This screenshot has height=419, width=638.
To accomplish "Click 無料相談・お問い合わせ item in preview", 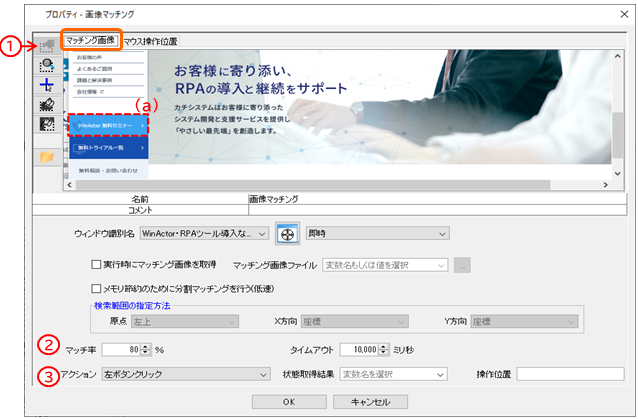I will click(108, 170).
